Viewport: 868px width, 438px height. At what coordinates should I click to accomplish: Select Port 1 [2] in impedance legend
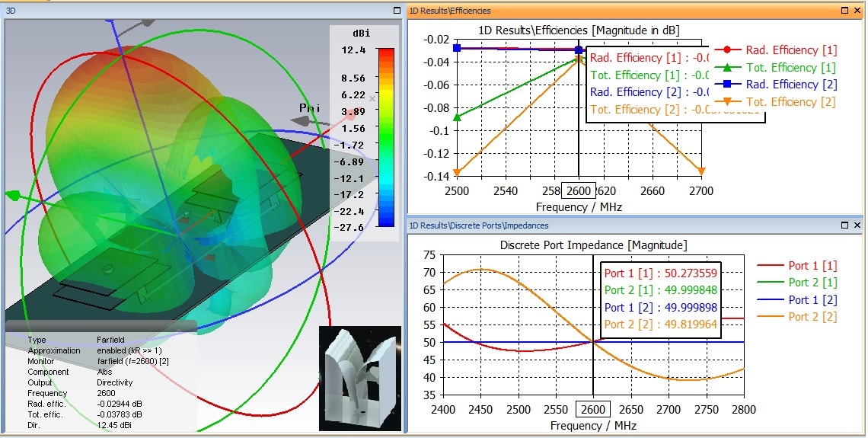[x=796, y=300]
